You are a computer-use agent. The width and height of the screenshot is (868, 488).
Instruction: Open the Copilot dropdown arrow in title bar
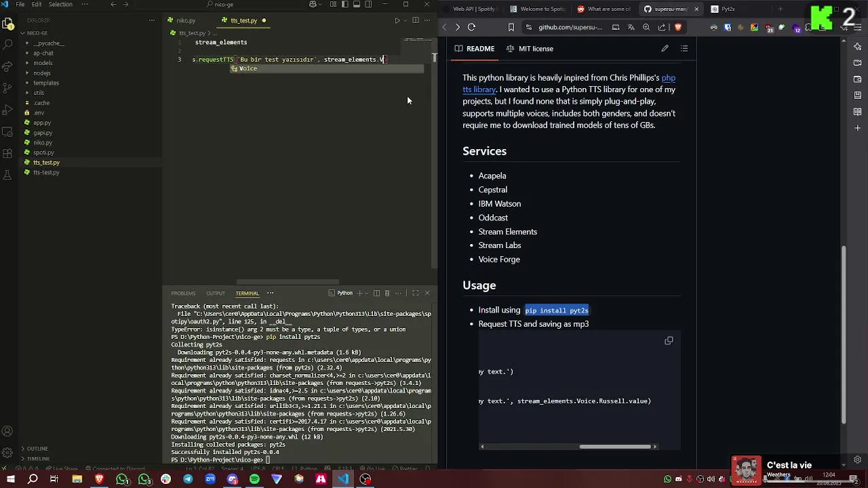[321, 4]
